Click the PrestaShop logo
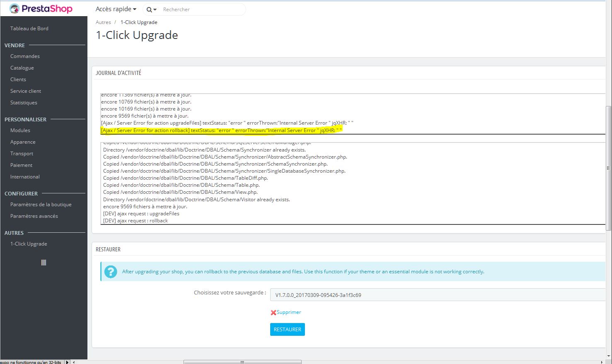The image size is (612, 364). [41, 9]
